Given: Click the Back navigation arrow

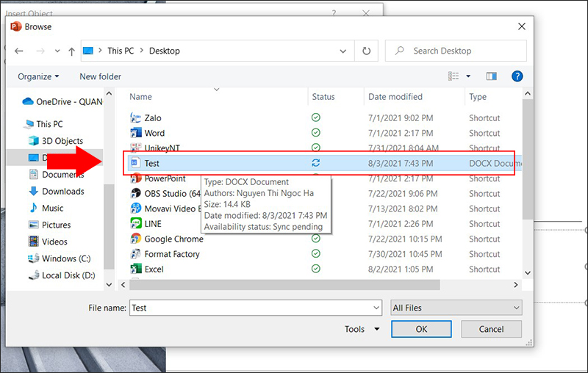Looking at the screenshot, I should (19, 51).
